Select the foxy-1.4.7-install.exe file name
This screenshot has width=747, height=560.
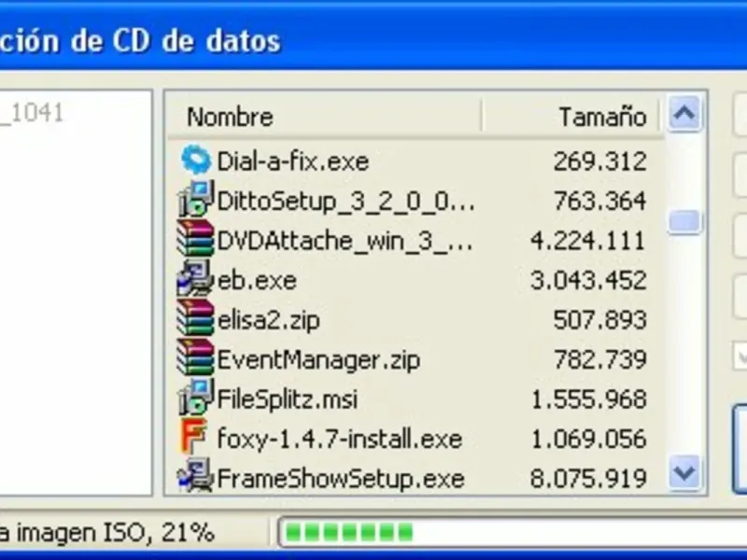340,439
